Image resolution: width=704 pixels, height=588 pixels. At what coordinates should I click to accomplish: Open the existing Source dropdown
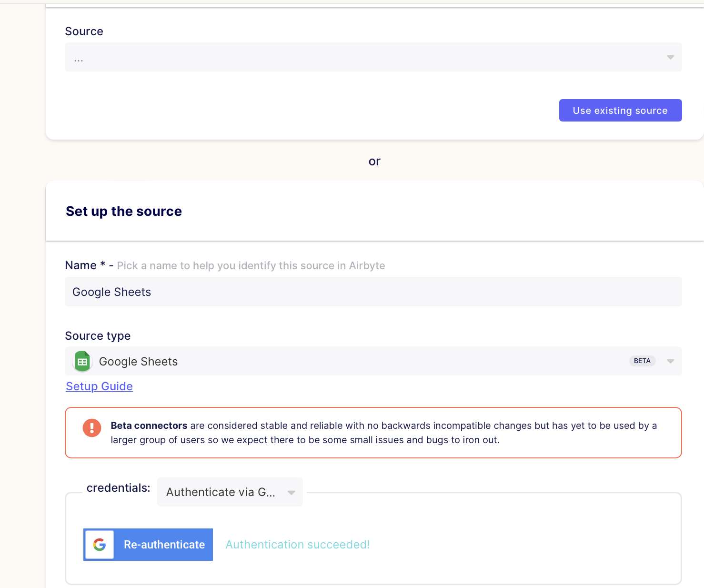coord(373,57)
